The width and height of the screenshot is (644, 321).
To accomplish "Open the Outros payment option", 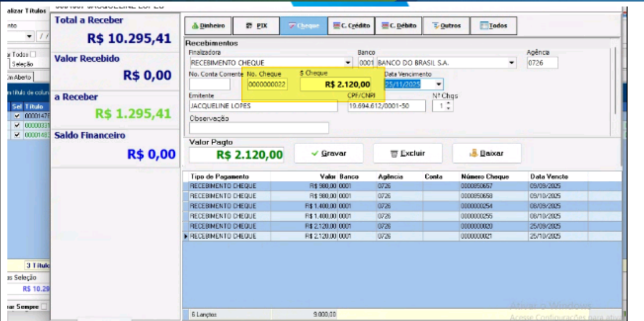I will 446,26.
